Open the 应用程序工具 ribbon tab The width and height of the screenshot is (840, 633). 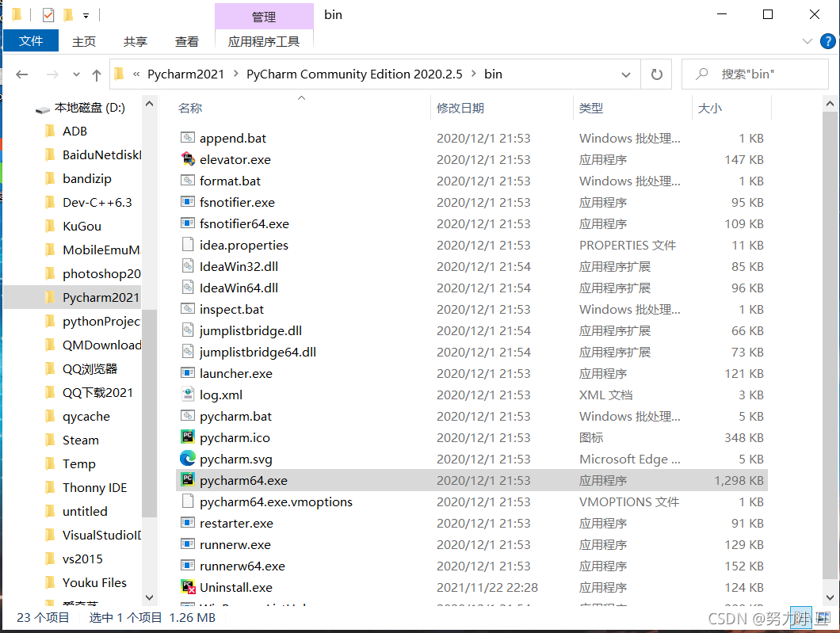click(x=264, y=41)
